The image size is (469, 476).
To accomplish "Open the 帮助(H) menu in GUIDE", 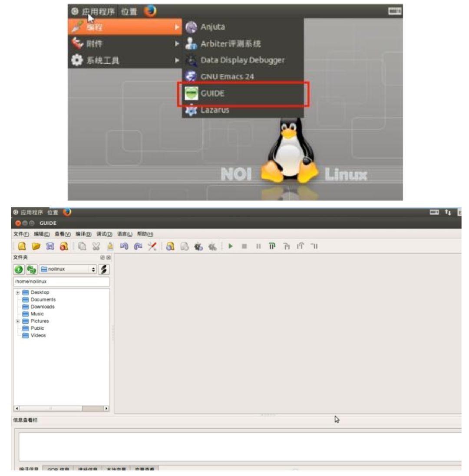I will [145, 234].
